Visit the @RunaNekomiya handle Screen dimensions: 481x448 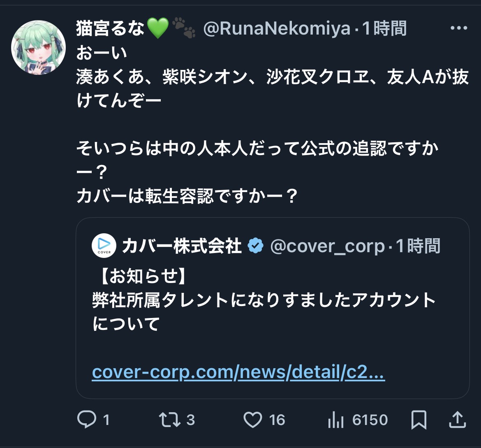(x=277, y=29)
